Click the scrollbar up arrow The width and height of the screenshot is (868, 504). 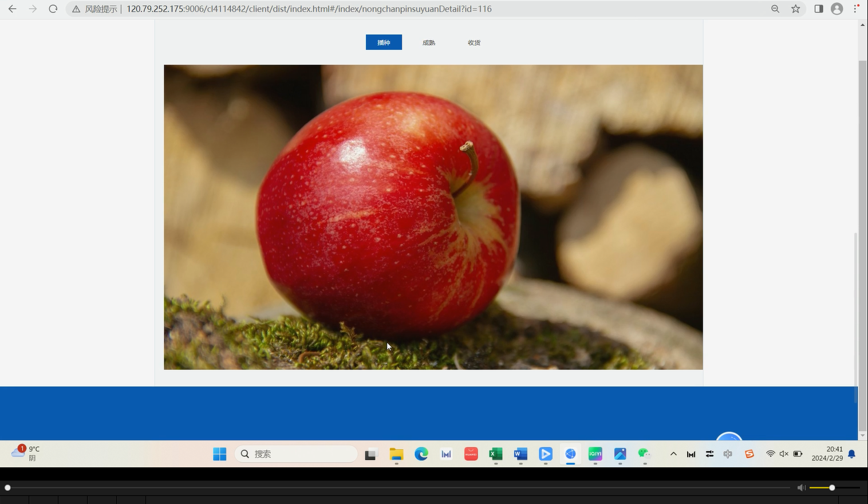point(863,25)
